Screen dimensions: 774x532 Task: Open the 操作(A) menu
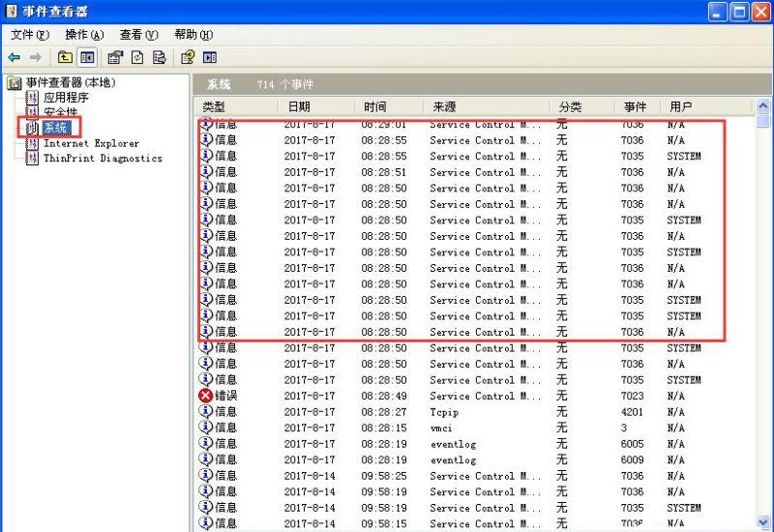click(83, 35)
